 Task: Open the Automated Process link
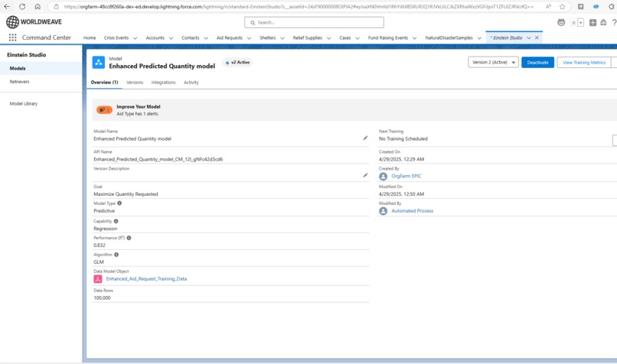[412, 211]
